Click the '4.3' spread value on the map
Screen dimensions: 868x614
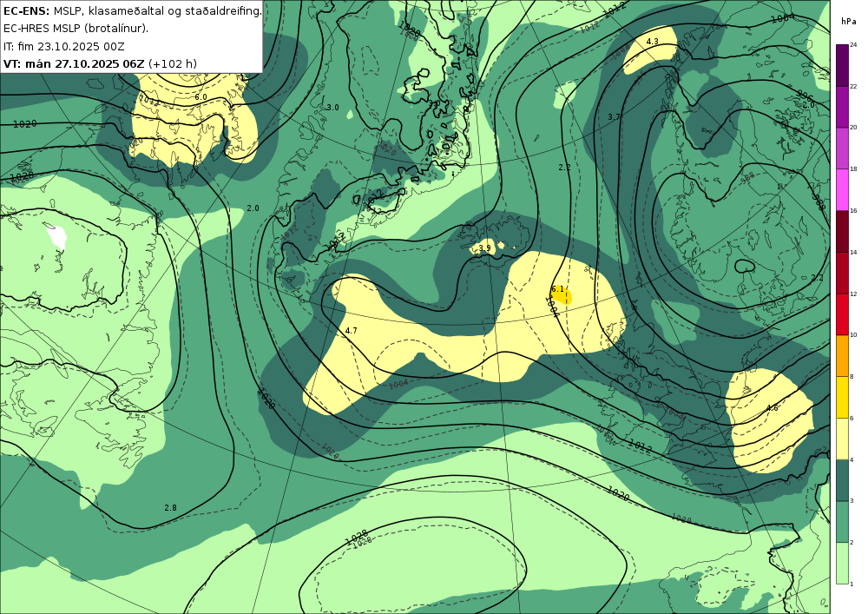[x=652, y=42]
